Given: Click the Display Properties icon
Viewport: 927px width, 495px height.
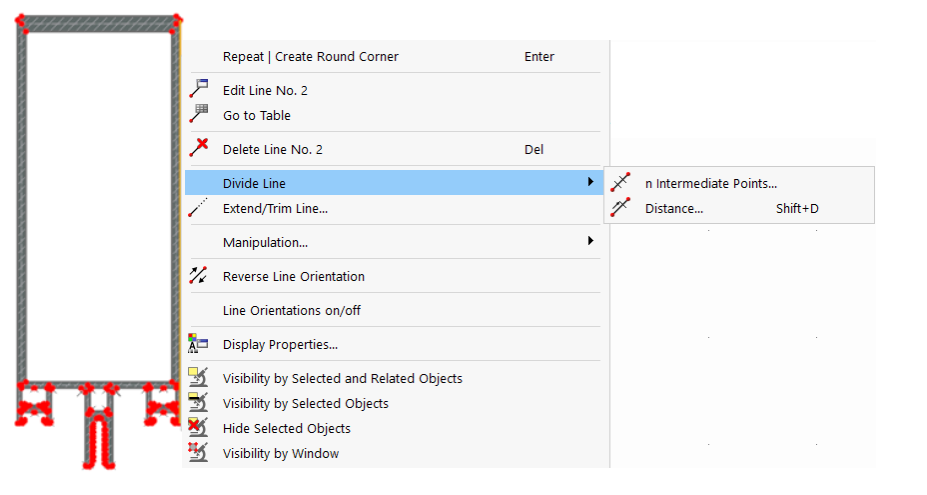Looking at the screenshot, I should click(199, 344).
